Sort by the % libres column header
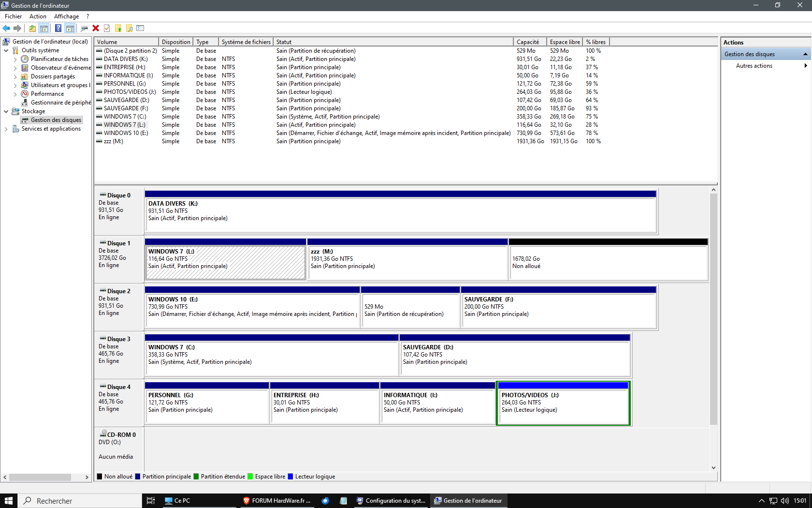This screenshot has width=812, height=508. point(596,42)
